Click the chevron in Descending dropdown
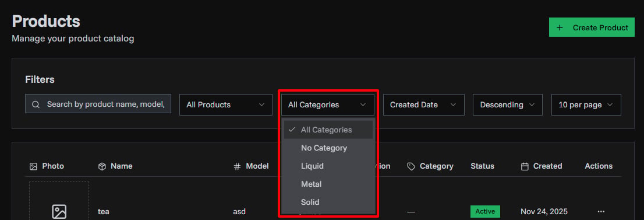The height and width of the screenshot is (220, 644). coord(532,104)
